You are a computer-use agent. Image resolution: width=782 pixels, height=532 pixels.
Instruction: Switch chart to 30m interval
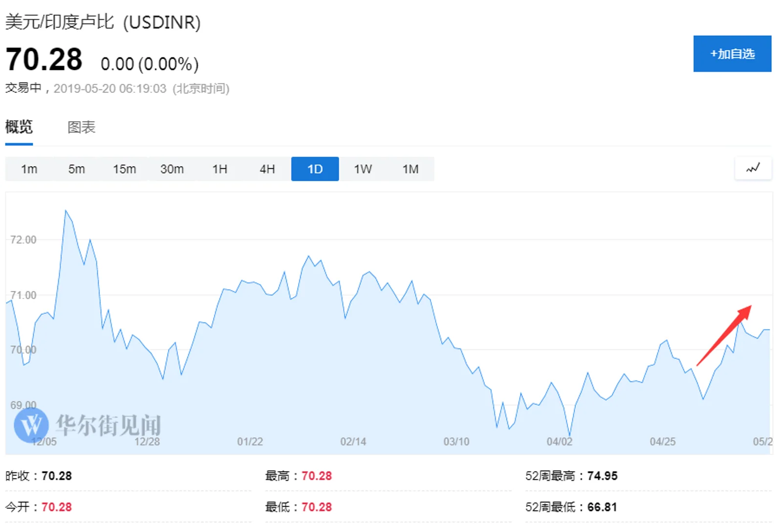[172, 169]
